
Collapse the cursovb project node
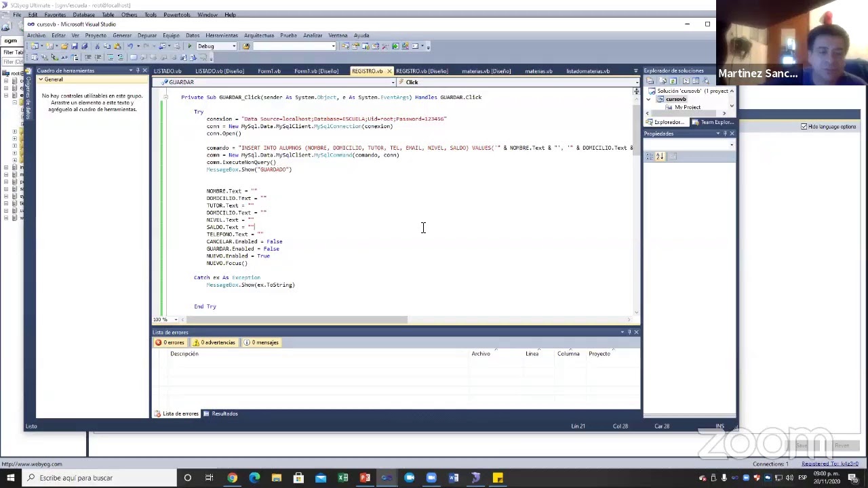click(x=648, y=100)
